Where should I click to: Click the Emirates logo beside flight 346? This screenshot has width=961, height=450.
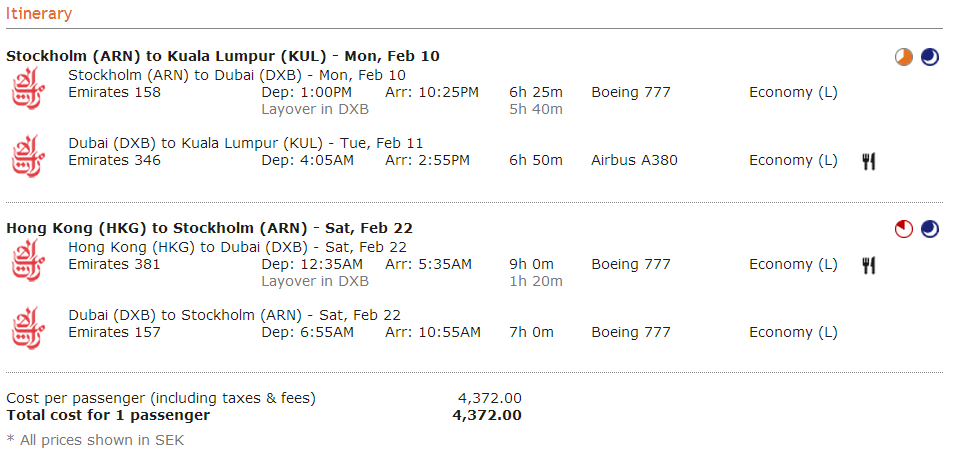[x=27, y=158]
